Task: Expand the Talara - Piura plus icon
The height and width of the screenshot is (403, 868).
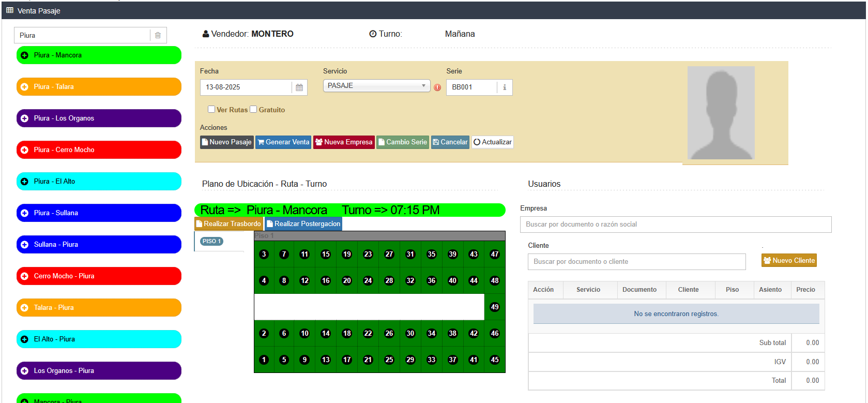Action: [24, 308]
